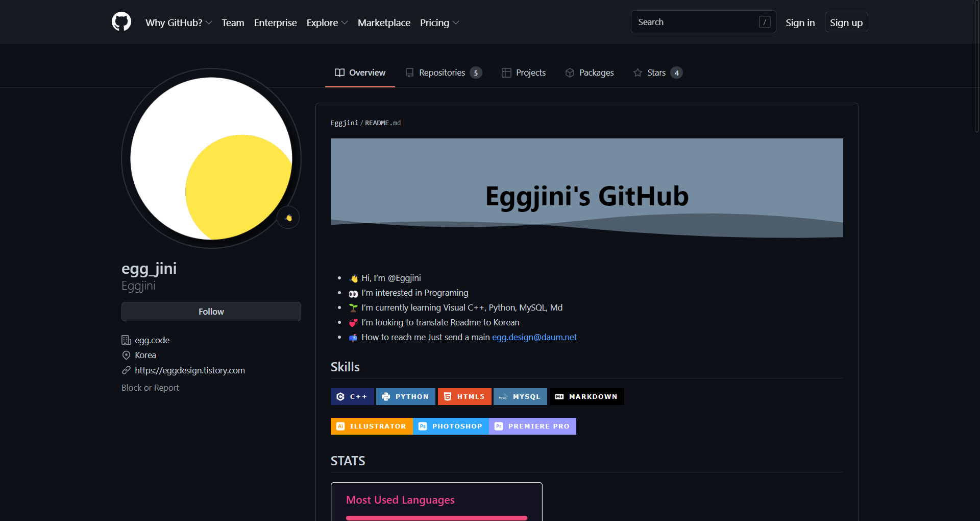Click the Photoshop skill badge
Viewport: 980px width, 521px height.
click(x=451, y=427)
